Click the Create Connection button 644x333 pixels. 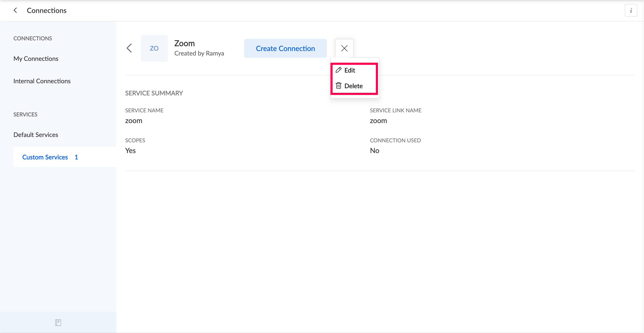285,48
